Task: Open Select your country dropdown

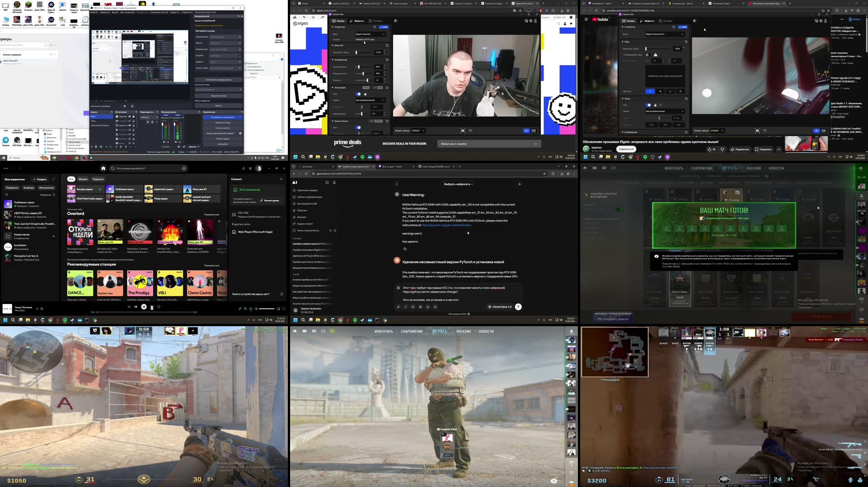Action: 490,144
